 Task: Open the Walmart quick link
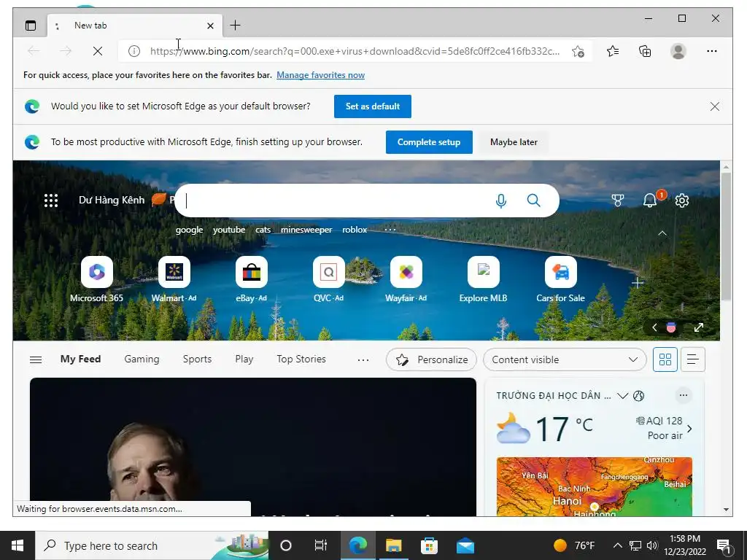174,280
